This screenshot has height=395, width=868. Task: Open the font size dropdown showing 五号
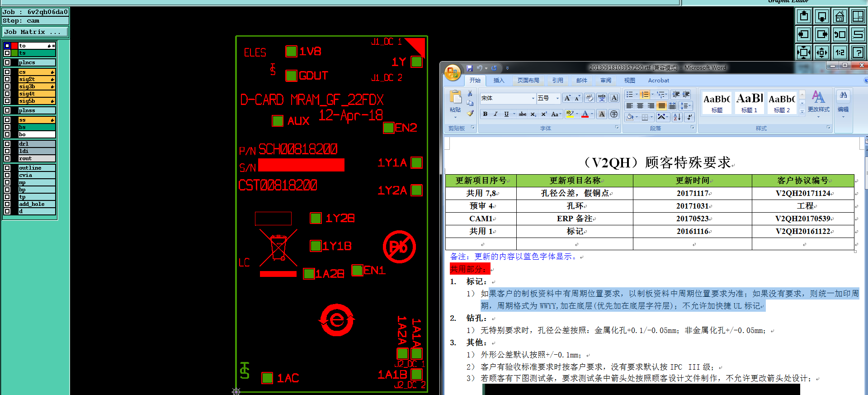(557, 98)
